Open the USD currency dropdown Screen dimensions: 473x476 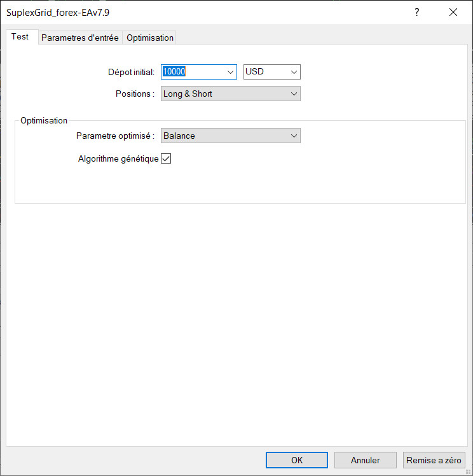(x=271, y=72)
